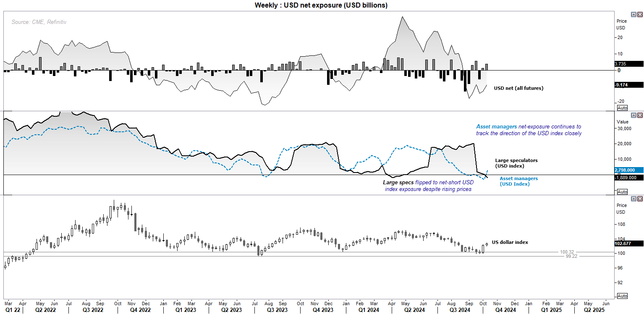Maximize the US dollar index price panel
644x314 pixels.
click(x=634, y=198)
